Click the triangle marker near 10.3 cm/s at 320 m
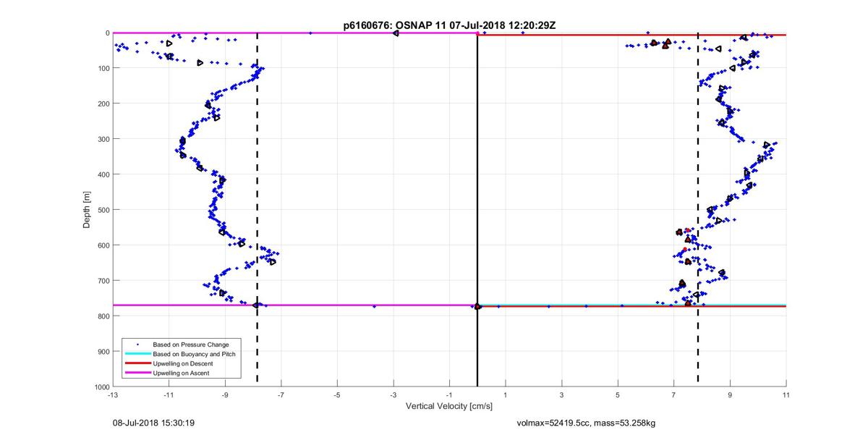868x435 pixels. (767, 145)
